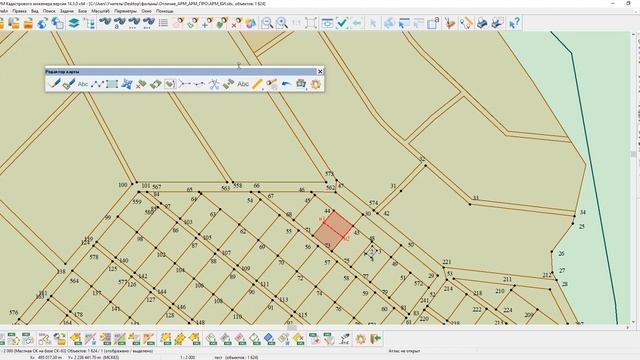Open the orange gear settings in map editor
The image size is (640, 360).
316,84
